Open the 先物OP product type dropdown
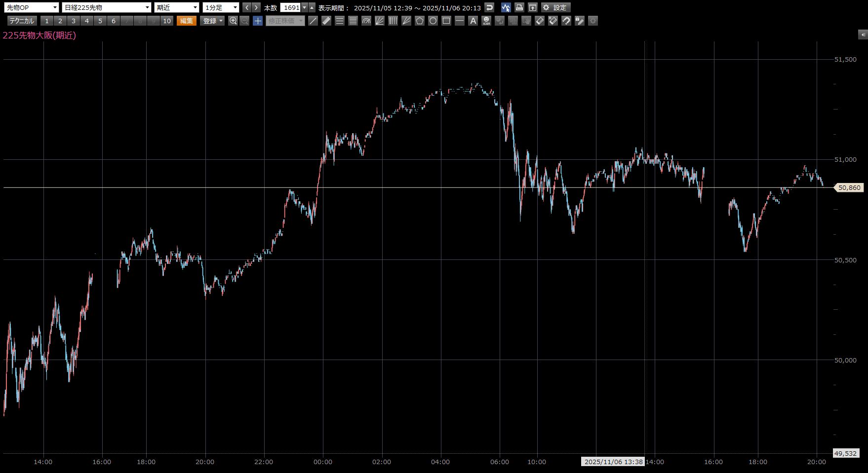The image size is (868, 473). pyautogui.click(x=31, y=7)
